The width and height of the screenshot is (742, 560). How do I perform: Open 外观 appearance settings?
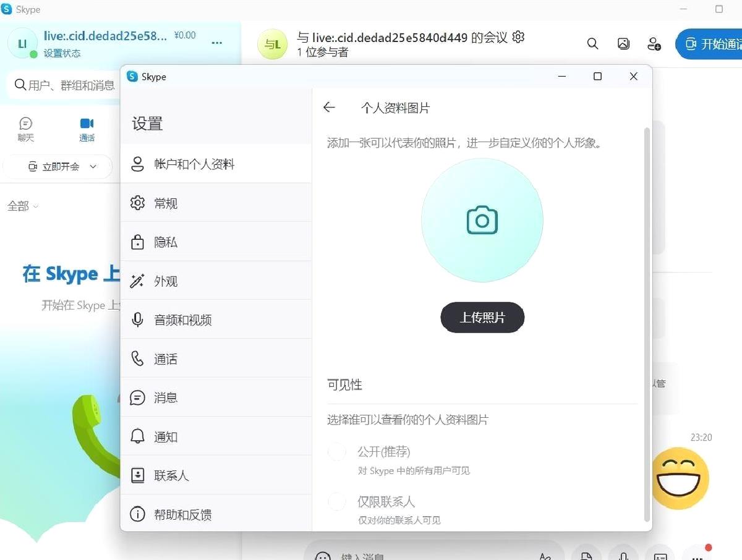tap(216, 281)
